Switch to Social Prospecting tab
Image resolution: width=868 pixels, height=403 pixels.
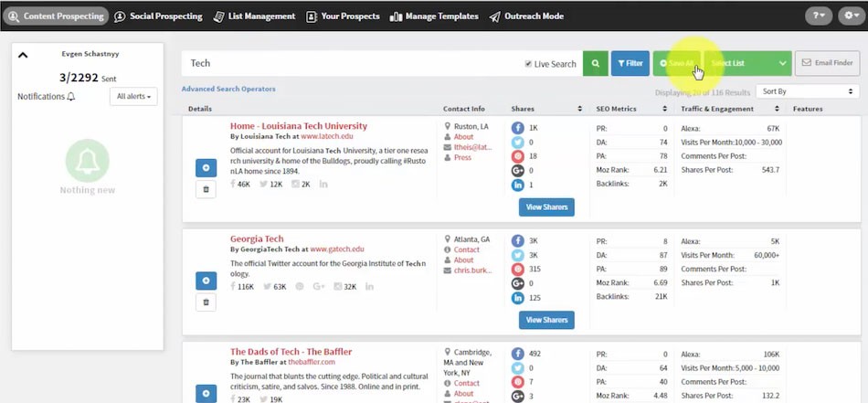click(x=158, y=16)
